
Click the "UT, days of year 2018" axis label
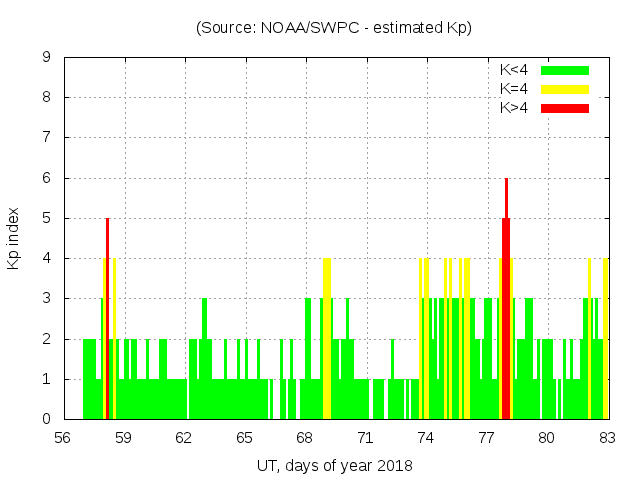[334, 465]
